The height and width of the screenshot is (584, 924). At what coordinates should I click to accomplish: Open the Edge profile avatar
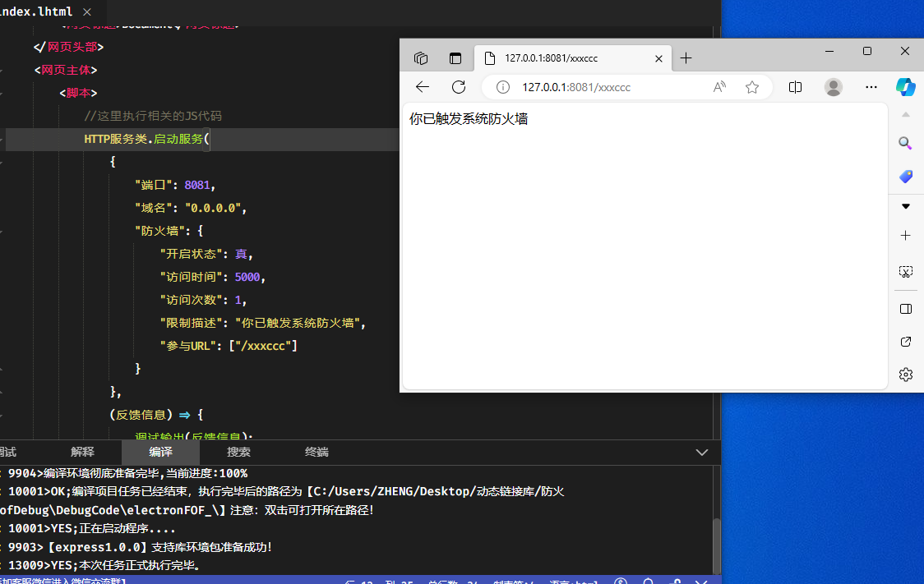834,87
